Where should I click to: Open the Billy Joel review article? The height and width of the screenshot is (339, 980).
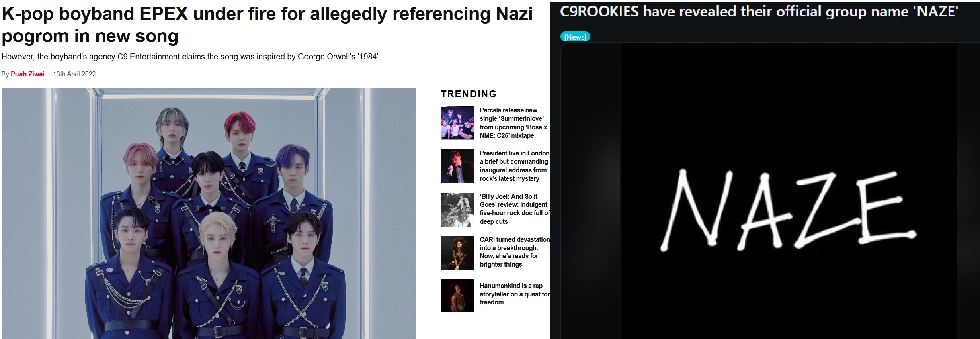pyautogui.click(x=514, y=209)
